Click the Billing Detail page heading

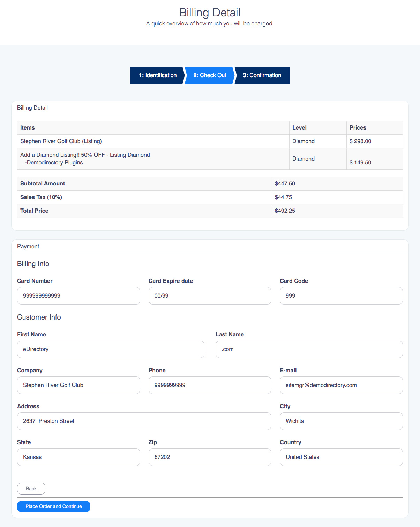[210, 13]
